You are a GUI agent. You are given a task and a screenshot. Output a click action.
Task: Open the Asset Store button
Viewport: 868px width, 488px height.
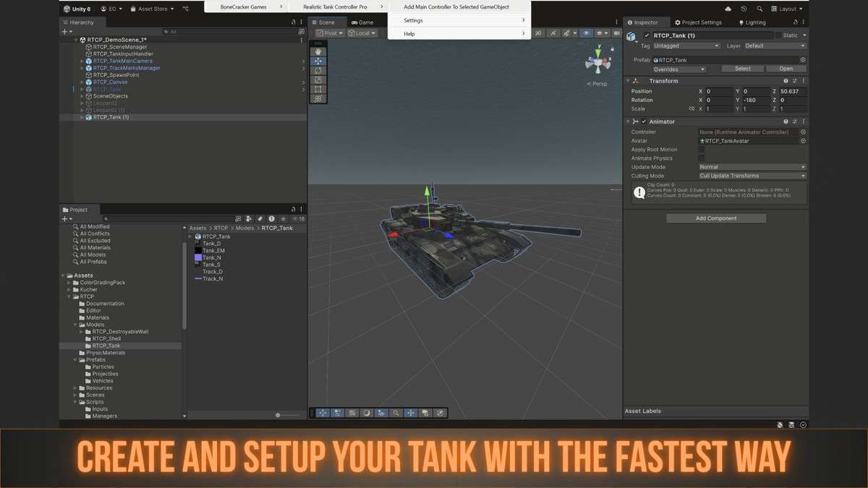pyautogui.click(x=151, y=9)
